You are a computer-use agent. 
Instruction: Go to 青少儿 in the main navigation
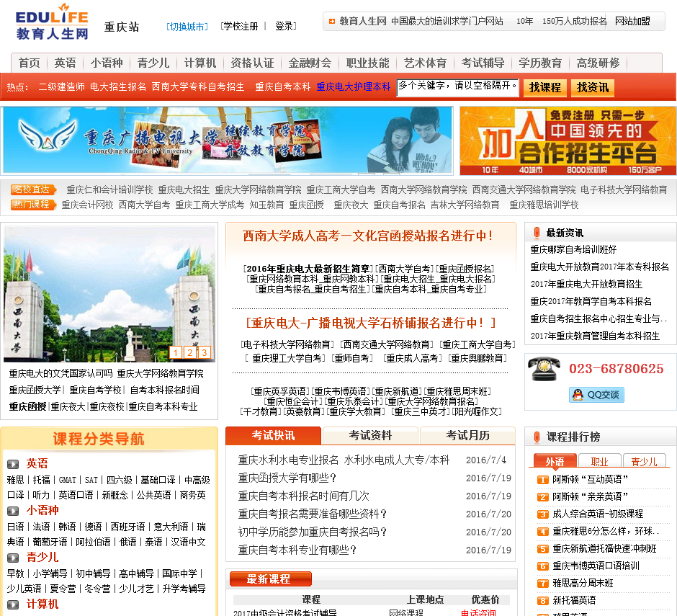153,63
